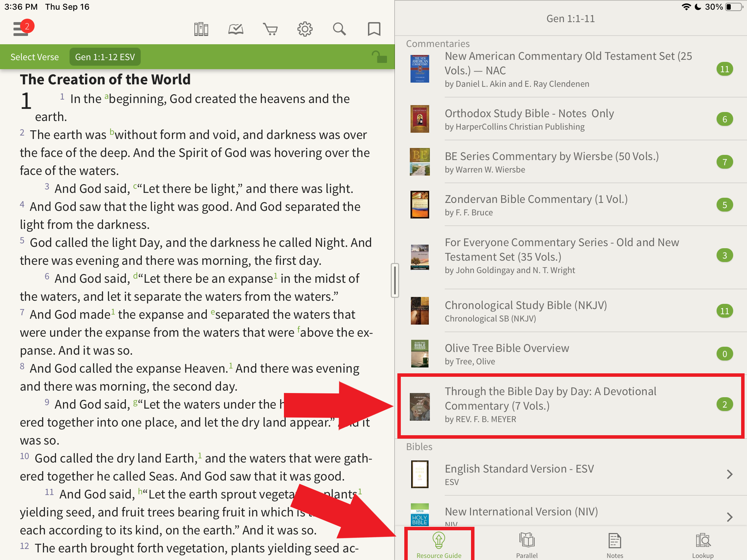747x560 pixels.
Task: Tap cross-reference e before 'separated the waters'
Action: (213, 312)
